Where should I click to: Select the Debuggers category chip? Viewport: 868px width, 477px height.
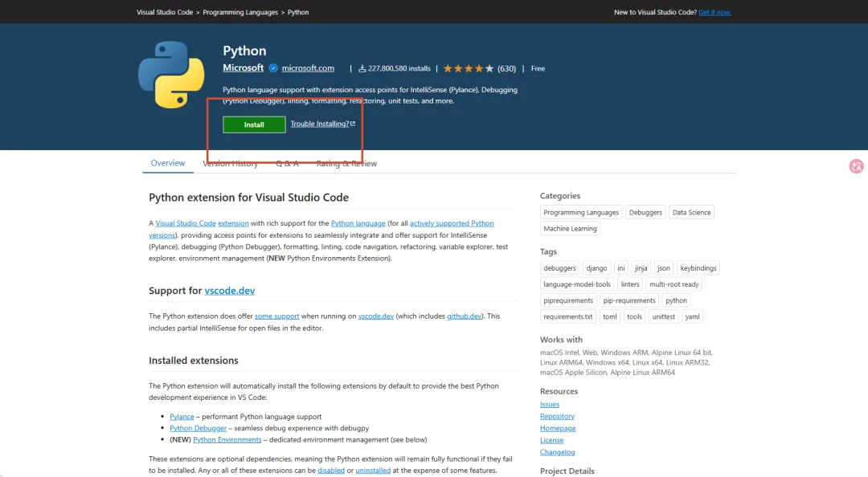645,213
